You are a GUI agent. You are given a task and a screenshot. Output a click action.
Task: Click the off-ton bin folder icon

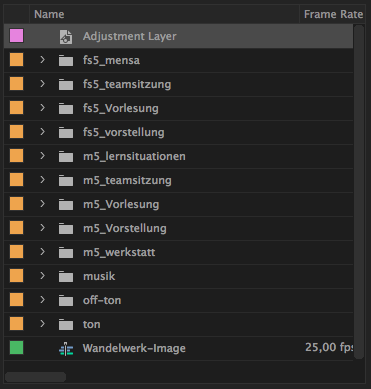tap(66, 301)
